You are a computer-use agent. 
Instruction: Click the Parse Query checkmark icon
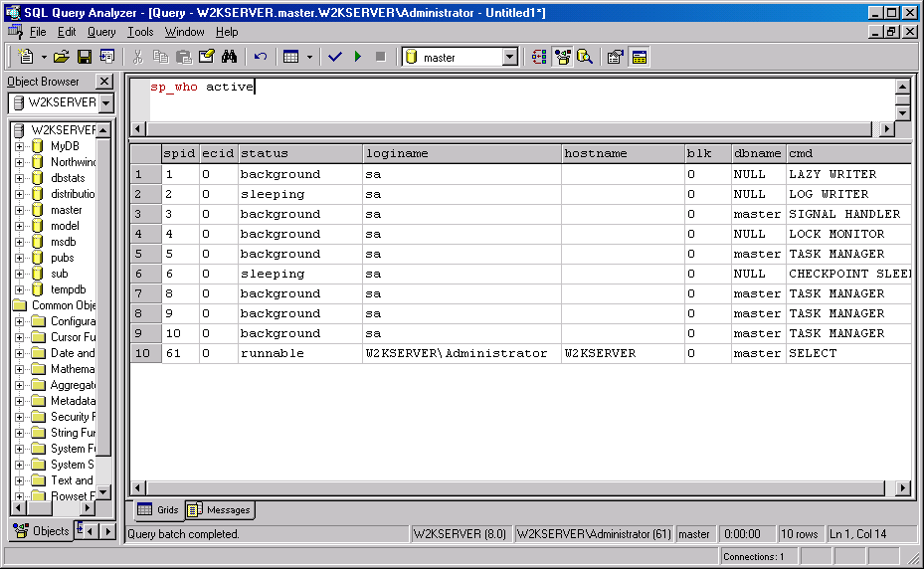335,58
